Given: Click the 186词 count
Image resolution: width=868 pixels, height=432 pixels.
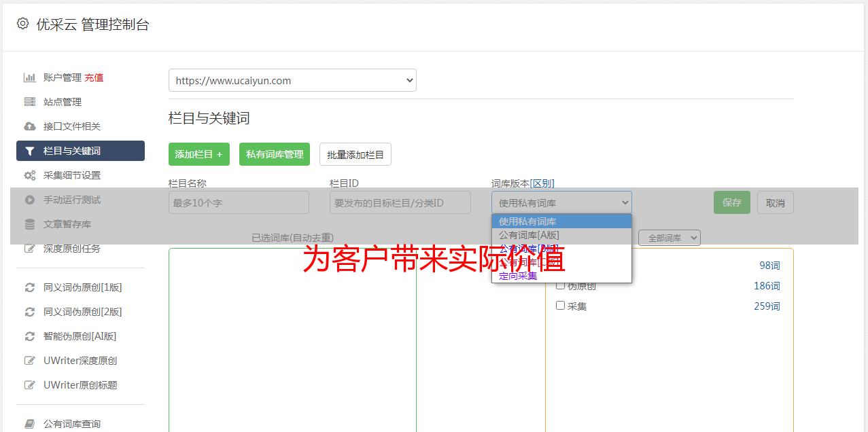Looking at the screenshot, I should click(767, 286).
